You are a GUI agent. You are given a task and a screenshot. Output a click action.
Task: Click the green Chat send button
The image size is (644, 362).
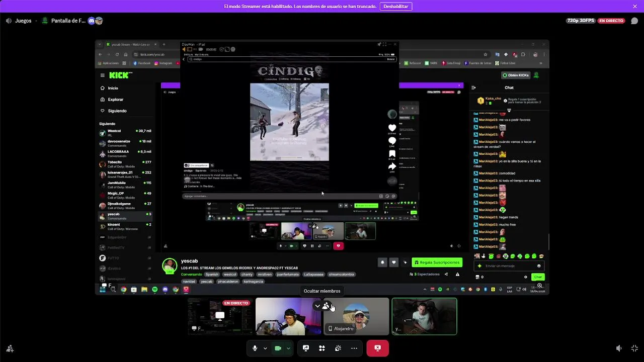tap(538, 277)
